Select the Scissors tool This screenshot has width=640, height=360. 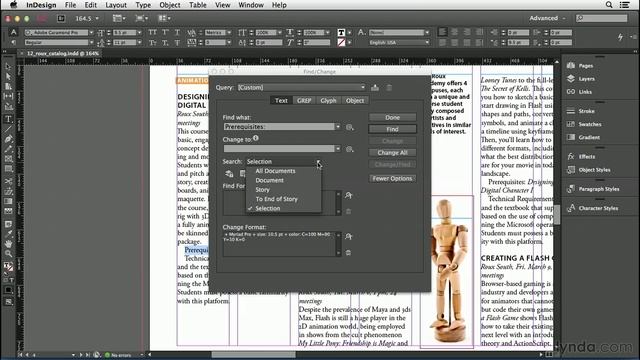(x=8, y=181)
